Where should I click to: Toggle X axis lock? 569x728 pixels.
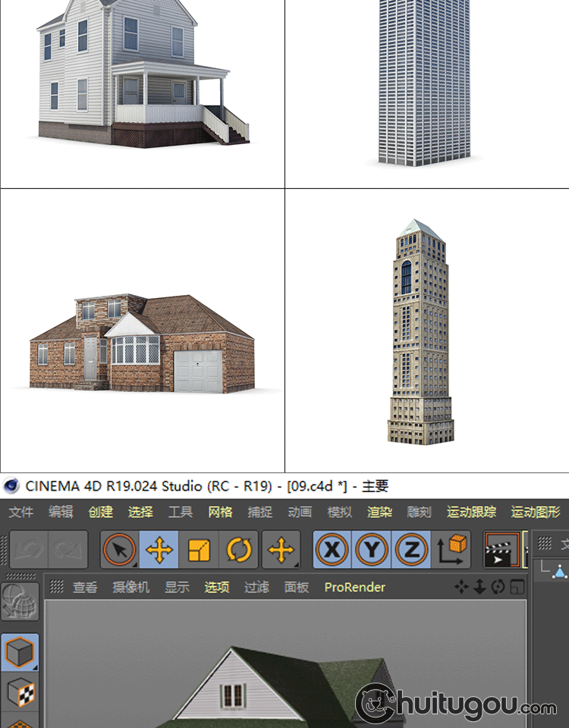point(332,550)
